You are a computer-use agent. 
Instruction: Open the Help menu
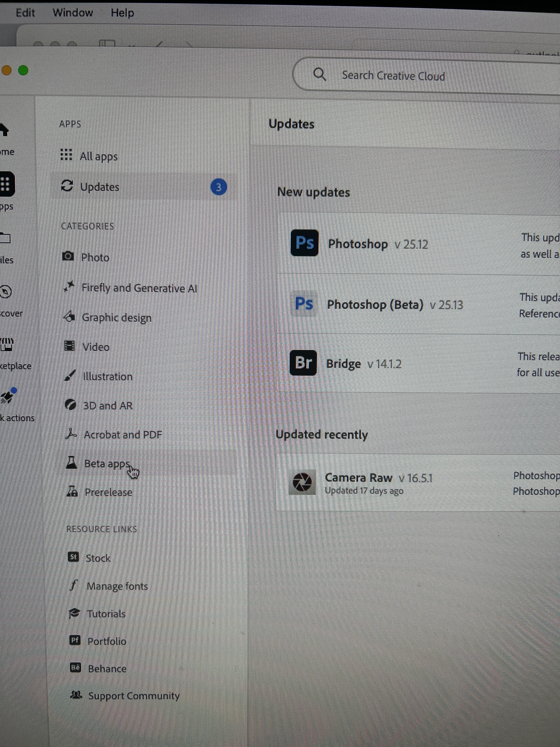pos(122,13)
